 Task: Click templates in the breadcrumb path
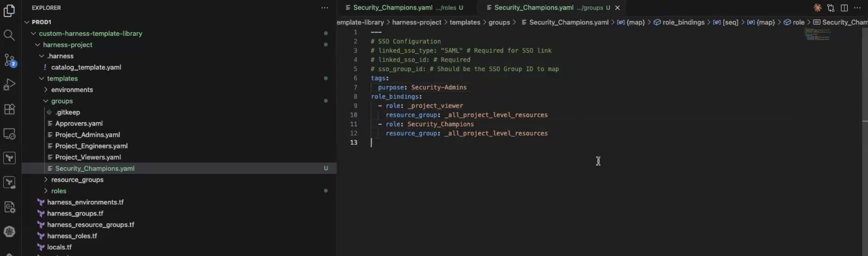click(464, 22)
